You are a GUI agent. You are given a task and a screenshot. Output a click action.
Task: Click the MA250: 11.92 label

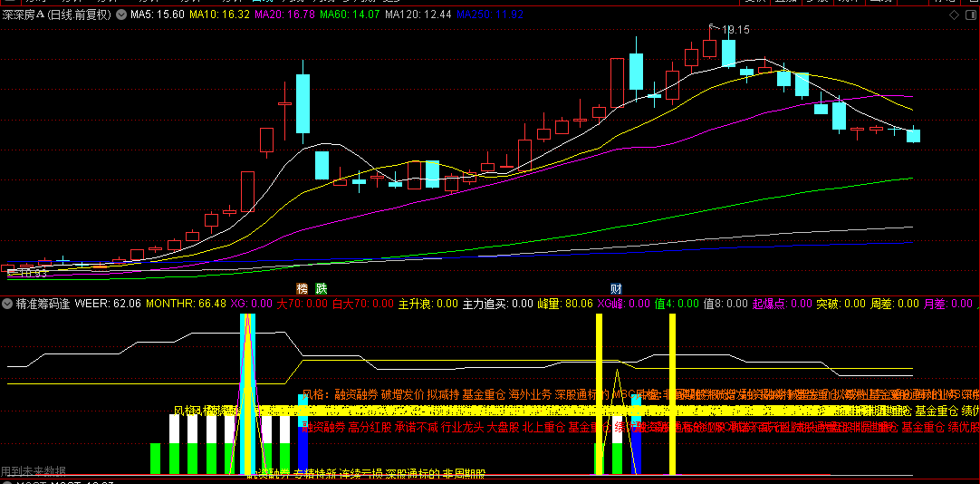click(489, 15)
